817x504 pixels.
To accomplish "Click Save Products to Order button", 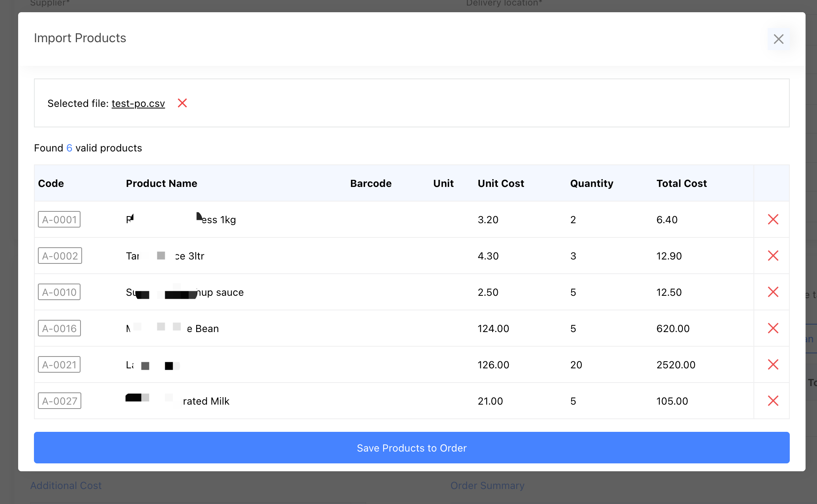I will (x=411, y=448).
